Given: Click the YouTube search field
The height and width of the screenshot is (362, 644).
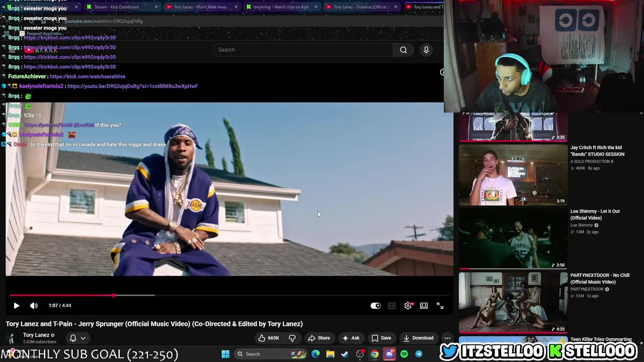Looking at the screenshot, I should point(303,50).
